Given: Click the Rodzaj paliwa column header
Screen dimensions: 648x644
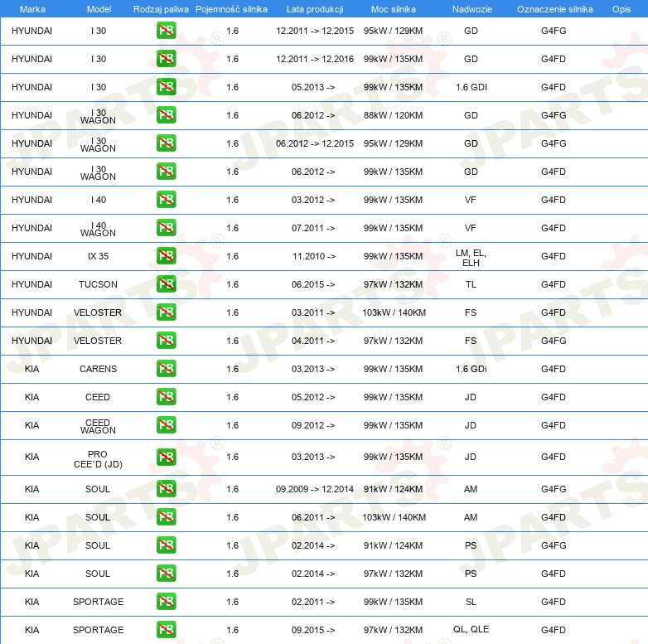Looking at the screenshot, I should (x=161, y=9).
